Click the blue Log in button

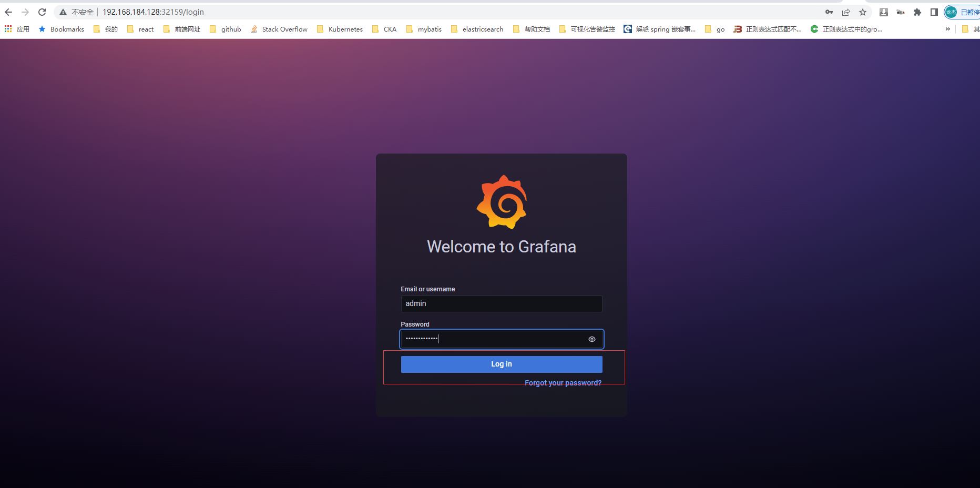(502, 364)
